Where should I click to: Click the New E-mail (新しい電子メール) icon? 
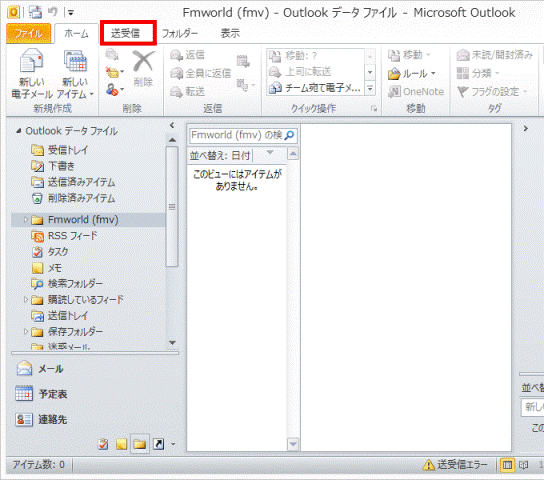coord(31,74)
